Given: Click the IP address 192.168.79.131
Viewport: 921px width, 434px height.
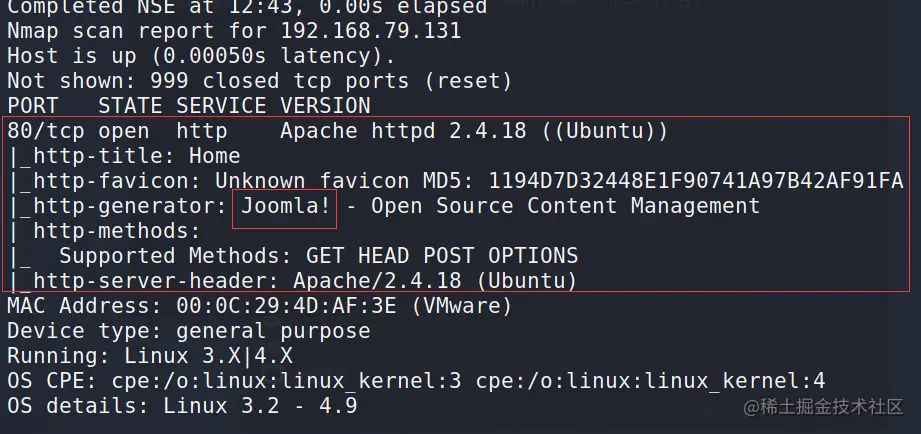Looking at the screenshot, I should click(x=371, y=31).
